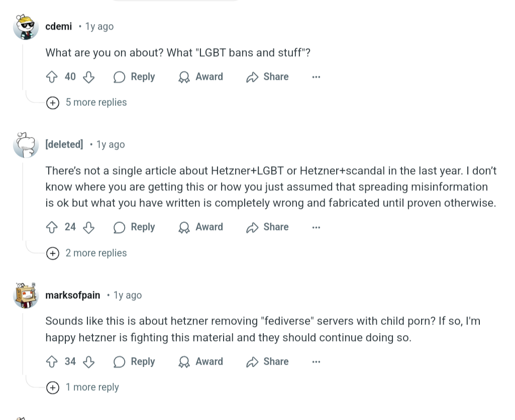515x420 pixels.
Task: Upvote marksofpain's comment
Action: 52,362
